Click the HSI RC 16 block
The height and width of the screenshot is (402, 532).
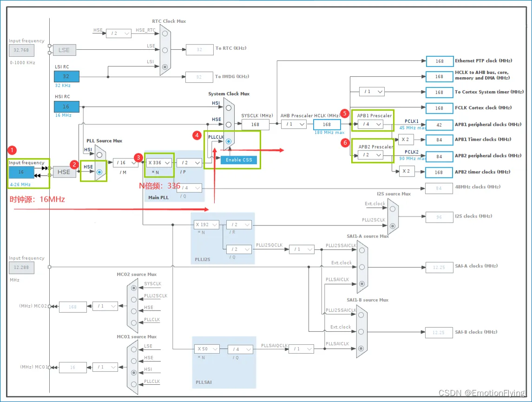click(x=66, y=106)
